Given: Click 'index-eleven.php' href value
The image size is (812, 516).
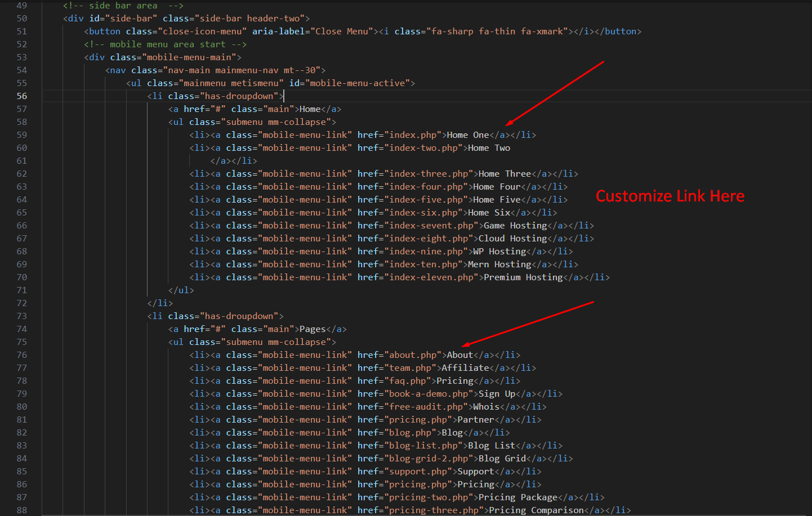Looking at the screenshot, I should coord(431,277).
